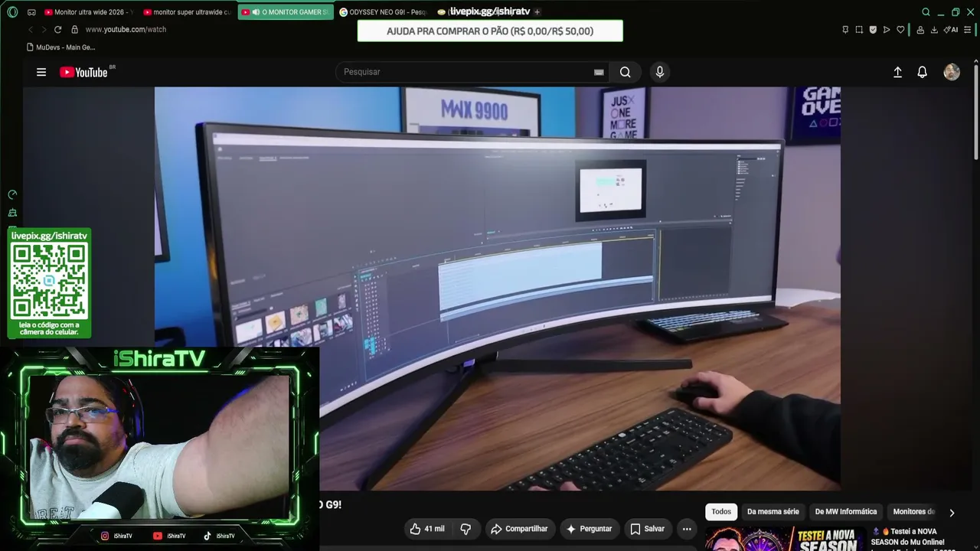Open the YouTube guide hamburger menu
The height and width of the screenshot is (551, 980).
[x=41, y=72]
